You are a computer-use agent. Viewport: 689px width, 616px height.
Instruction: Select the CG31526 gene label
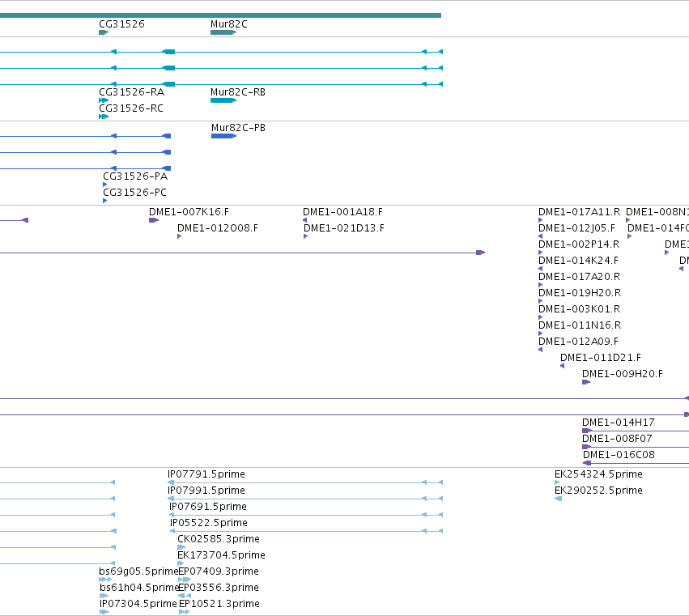121,24
